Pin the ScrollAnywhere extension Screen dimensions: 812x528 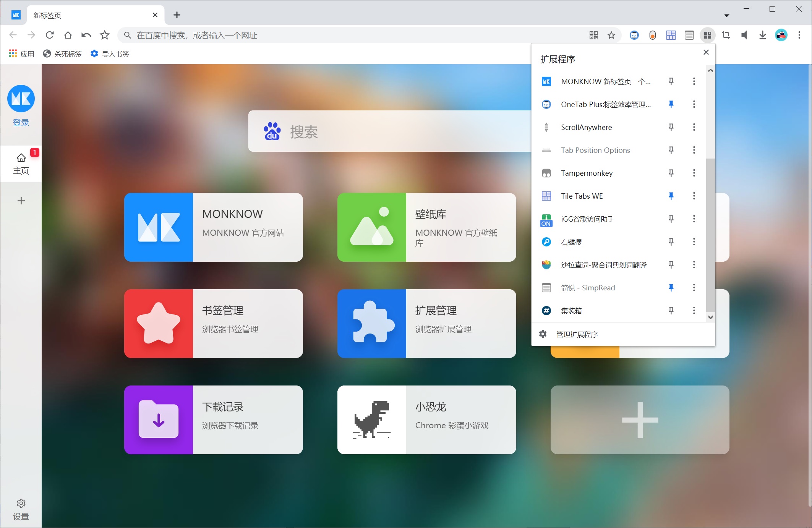click(x=671, y=127)
